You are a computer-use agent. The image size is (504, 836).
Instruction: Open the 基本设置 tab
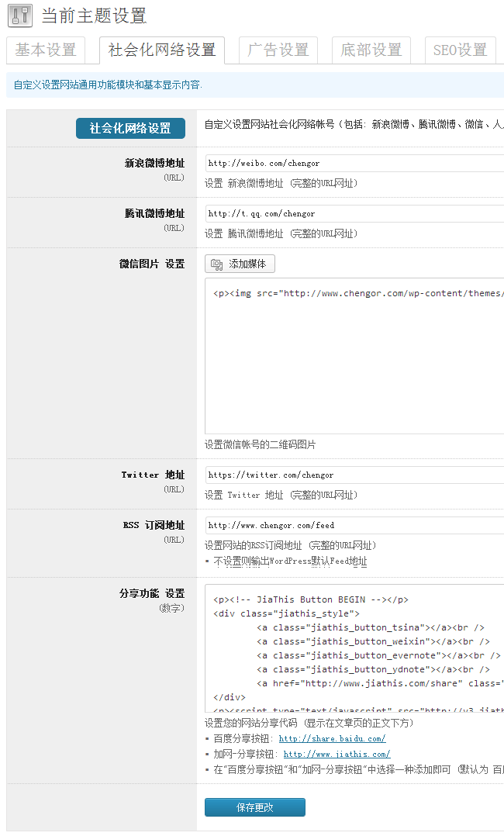[45, 50]
